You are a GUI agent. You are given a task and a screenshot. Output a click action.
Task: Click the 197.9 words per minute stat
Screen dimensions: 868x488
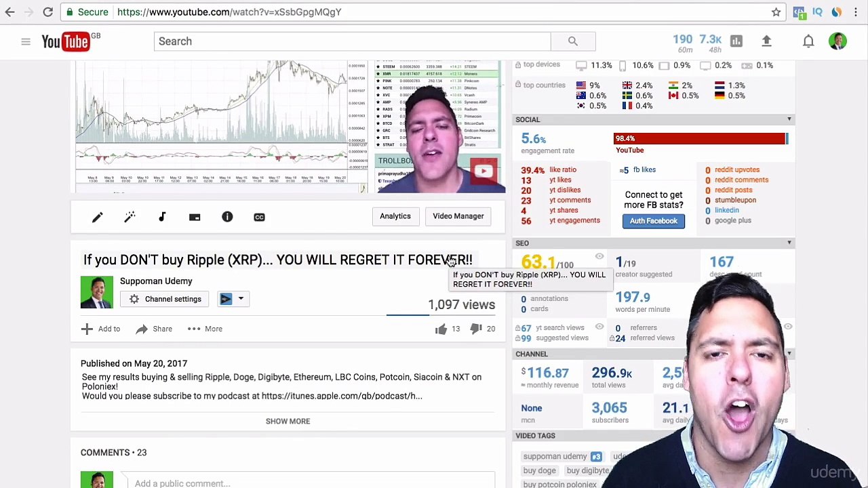pyautogui.click(x=633, y=297)
